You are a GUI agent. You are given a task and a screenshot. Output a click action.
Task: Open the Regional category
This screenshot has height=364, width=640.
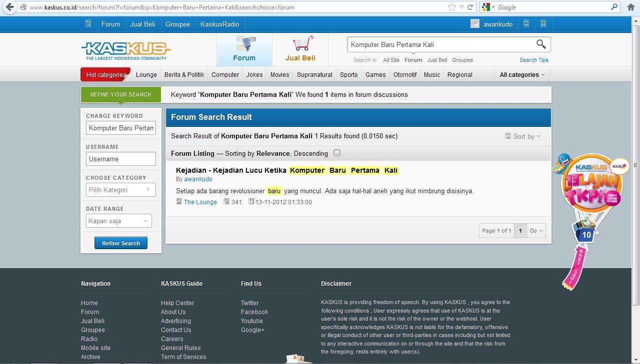pyautogui.click(x=460, y=75)
